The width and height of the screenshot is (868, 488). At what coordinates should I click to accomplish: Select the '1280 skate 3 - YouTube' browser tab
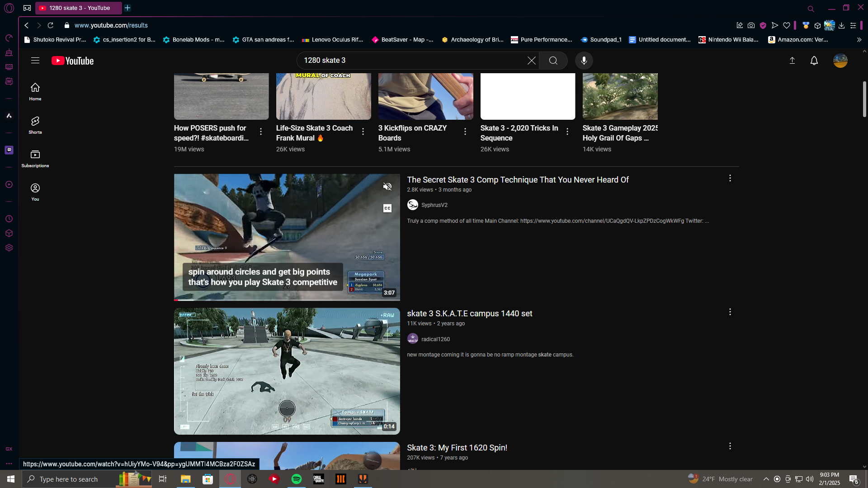coord(79,8)
